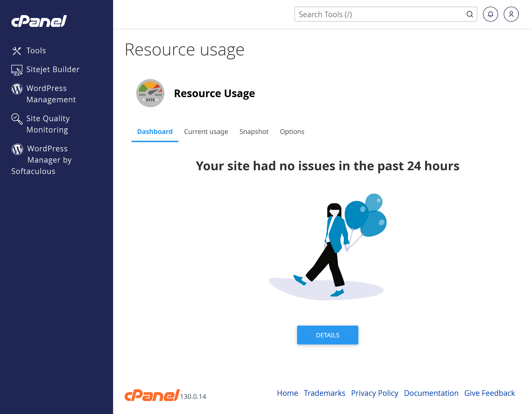Click the WordPress Management logo icon
The image size is (532, 414).
pyautogui.click(x=17, y=89)
